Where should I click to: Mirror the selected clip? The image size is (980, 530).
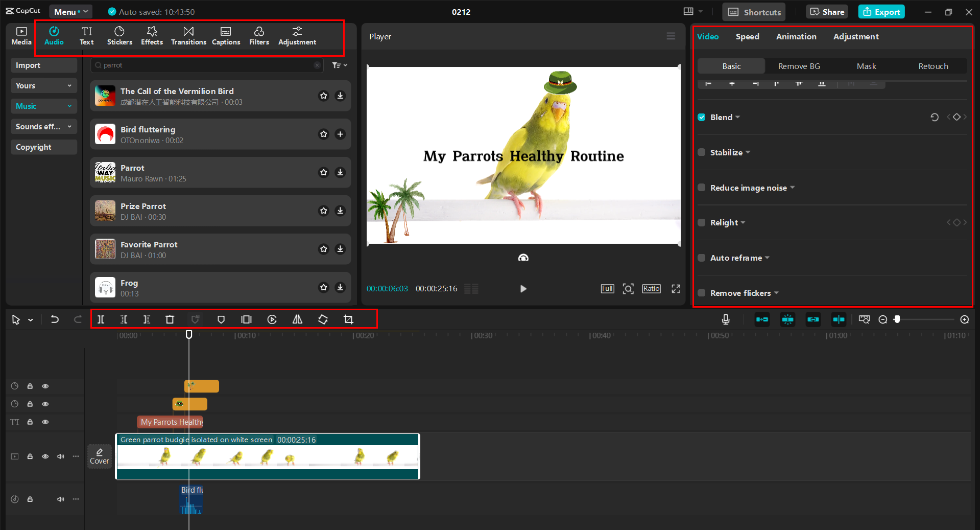click(x=297, y=319)
